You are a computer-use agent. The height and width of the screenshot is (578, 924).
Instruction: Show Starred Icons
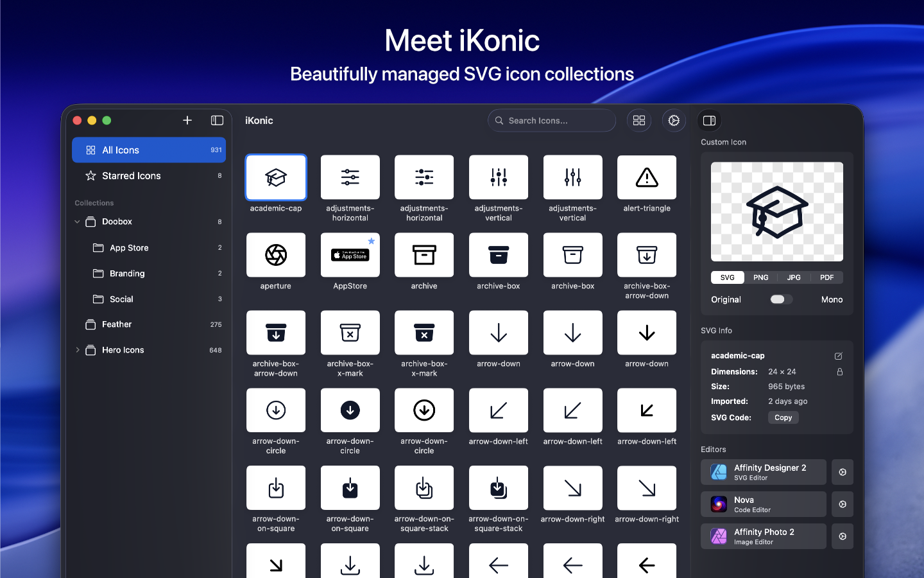click(149, 175)
